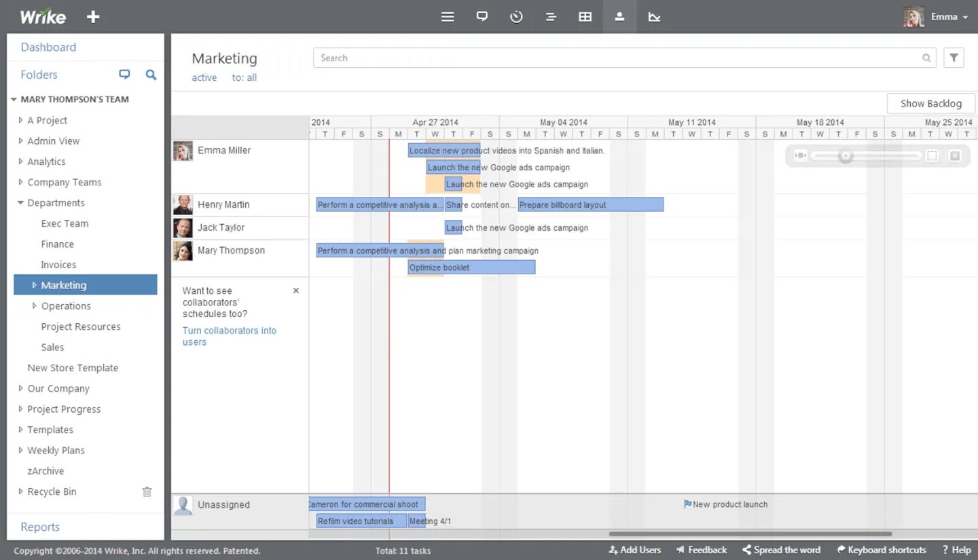Click the fit-to-selection dashed square zoom icon
The image size is (978, 560).
pyautogui.click(x=932, y=156)
